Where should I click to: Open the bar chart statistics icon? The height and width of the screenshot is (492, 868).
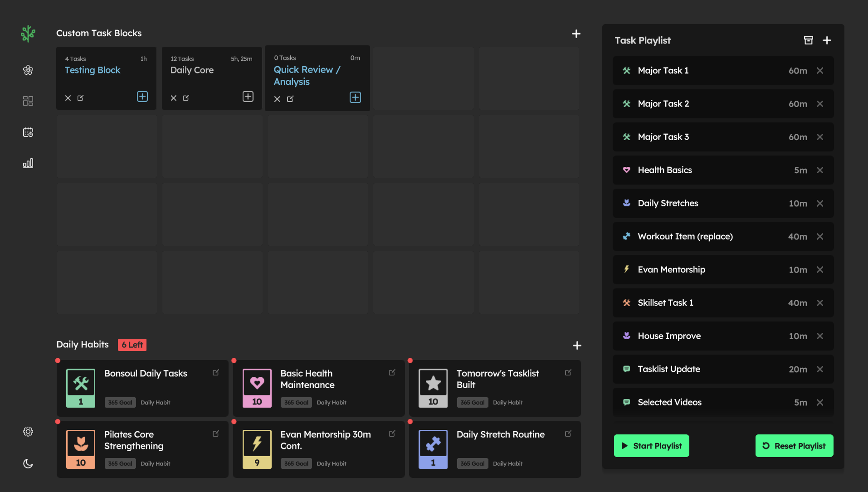click(x=28, y=163)
